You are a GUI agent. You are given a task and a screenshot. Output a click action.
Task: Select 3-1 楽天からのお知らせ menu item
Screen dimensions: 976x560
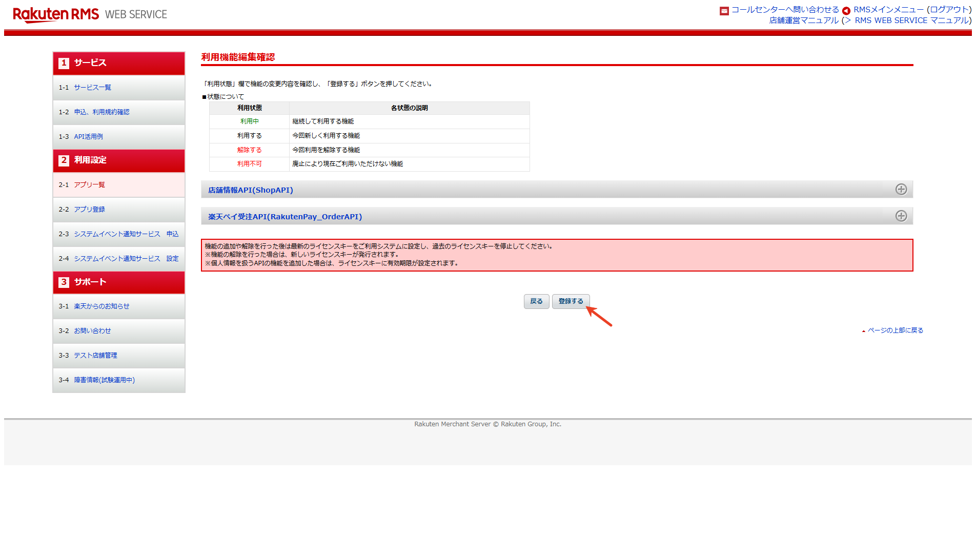tap(119, 306)
